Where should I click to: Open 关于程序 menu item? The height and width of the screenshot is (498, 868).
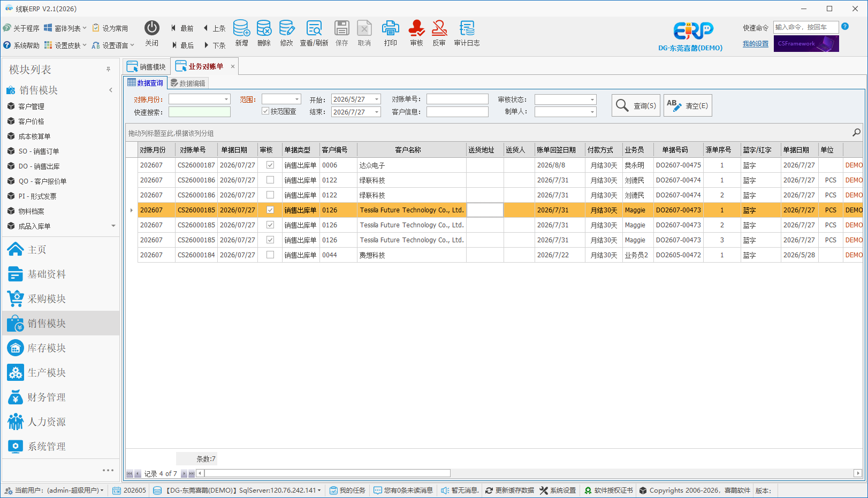21,28
